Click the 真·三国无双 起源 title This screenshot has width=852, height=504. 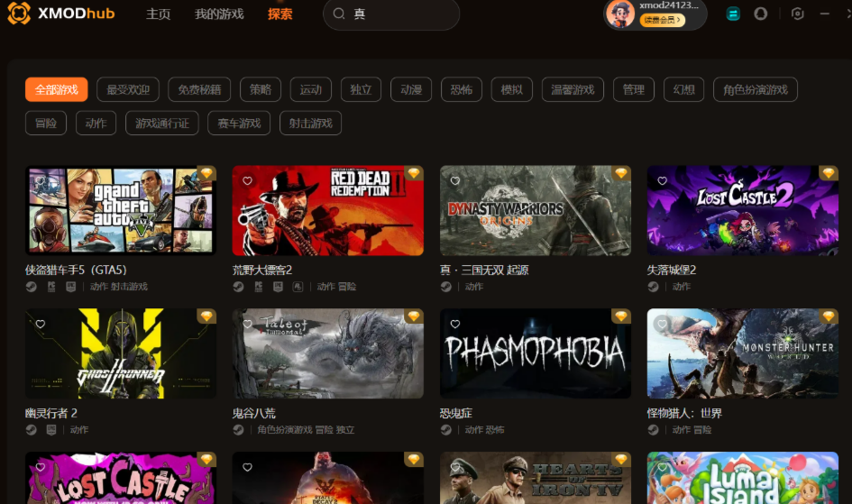point(484,270)
